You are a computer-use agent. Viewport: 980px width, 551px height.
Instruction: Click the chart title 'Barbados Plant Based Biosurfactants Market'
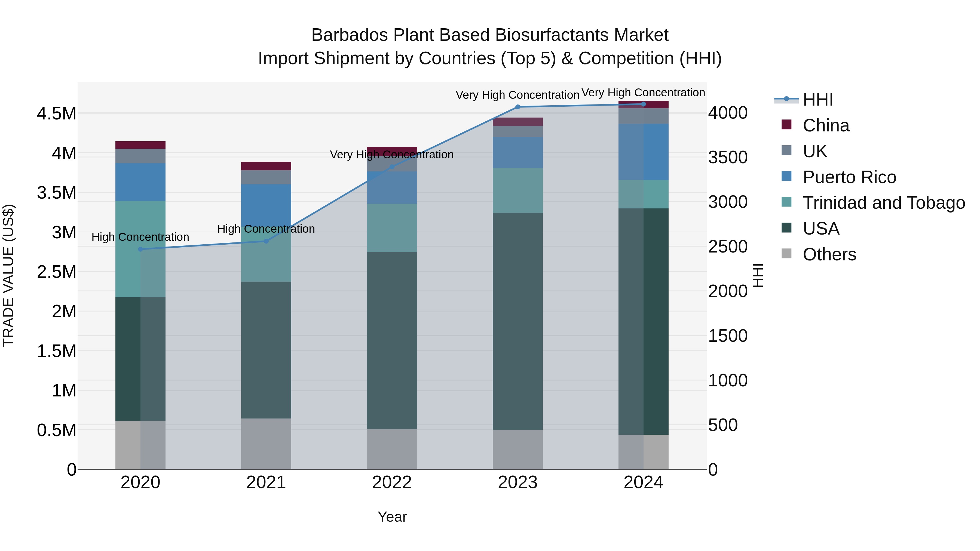pos(490,35)
